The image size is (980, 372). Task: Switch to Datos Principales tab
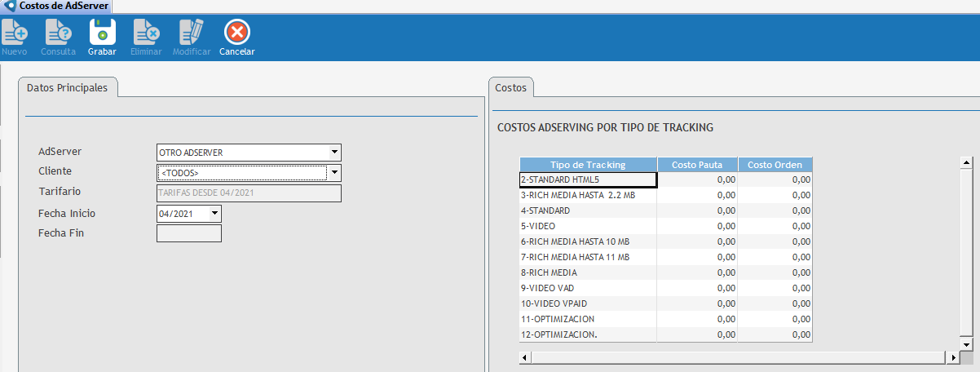(67, 87)
